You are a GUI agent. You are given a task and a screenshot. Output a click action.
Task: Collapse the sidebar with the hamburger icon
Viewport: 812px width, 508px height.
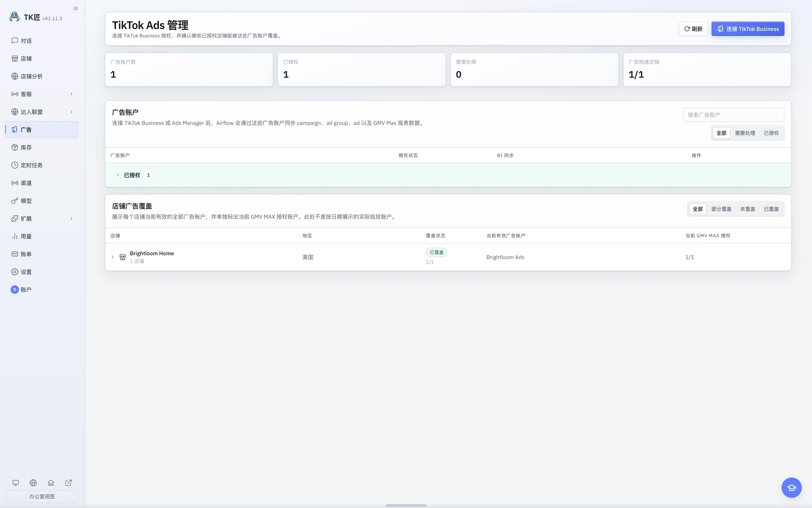tap(76, 8)
